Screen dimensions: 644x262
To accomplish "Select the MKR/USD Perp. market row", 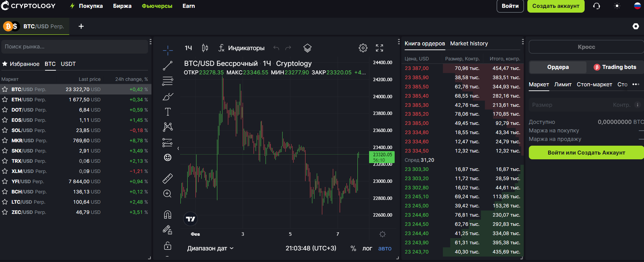I will (75, 141).
